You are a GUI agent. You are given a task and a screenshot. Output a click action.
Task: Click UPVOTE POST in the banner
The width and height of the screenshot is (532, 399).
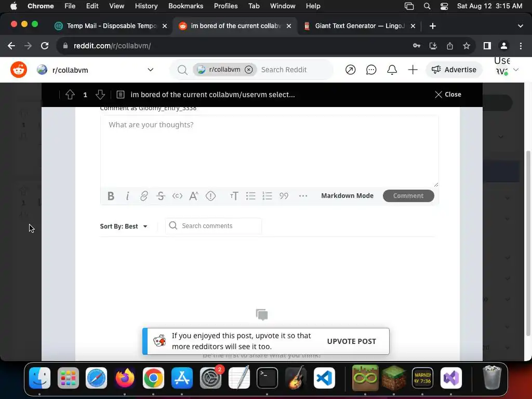tap(351, 341)
